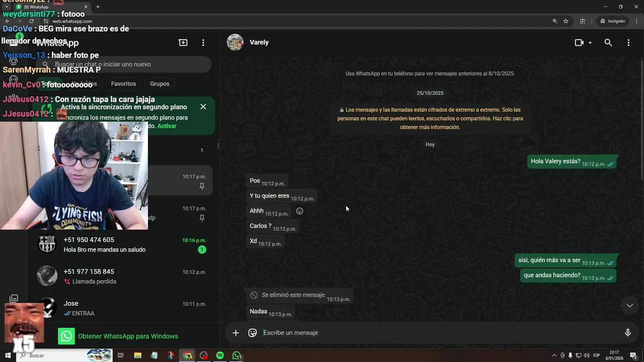644x362 pixels.
Task: Open Varely's profile picture
Action: (235, 42)
